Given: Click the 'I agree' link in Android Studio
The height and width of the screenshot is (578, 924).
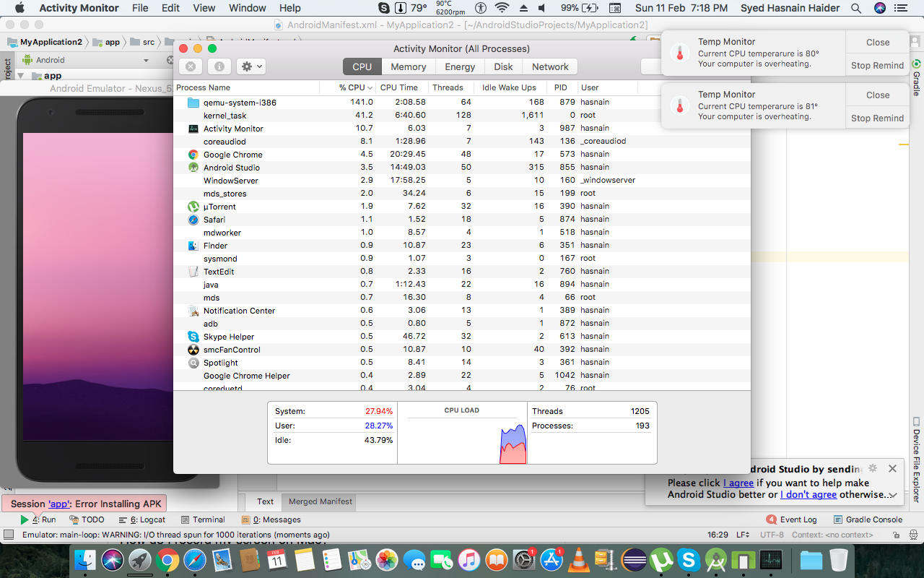Looking at the screenshot, I should [738, 483].
